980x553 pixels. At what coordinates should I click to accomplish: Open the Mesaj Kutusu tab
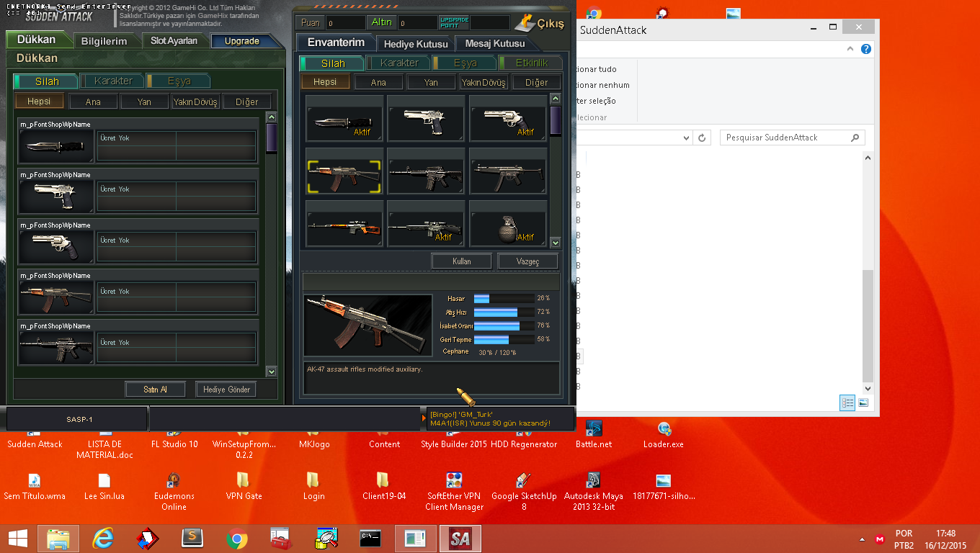coord(495,43)
